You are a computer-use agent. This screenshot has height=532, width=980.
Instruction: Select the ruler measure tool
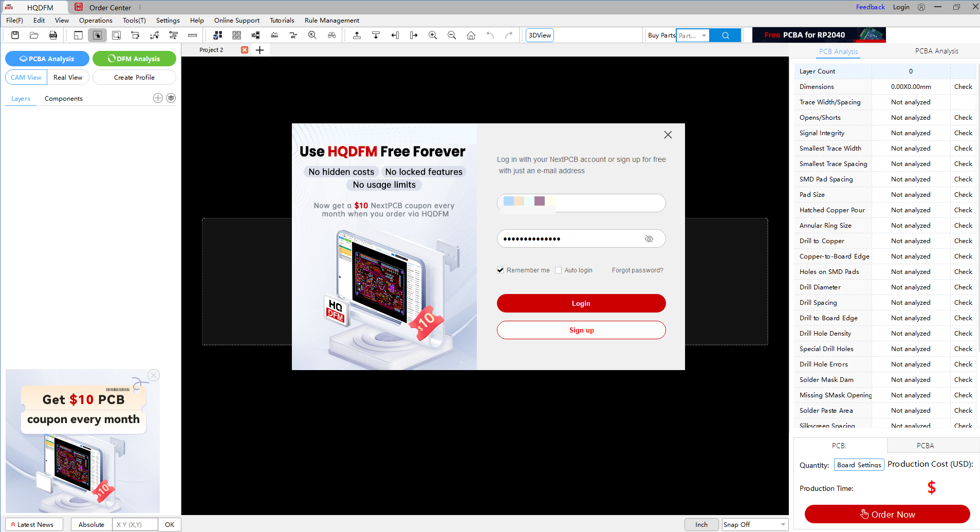click(192, 35)
